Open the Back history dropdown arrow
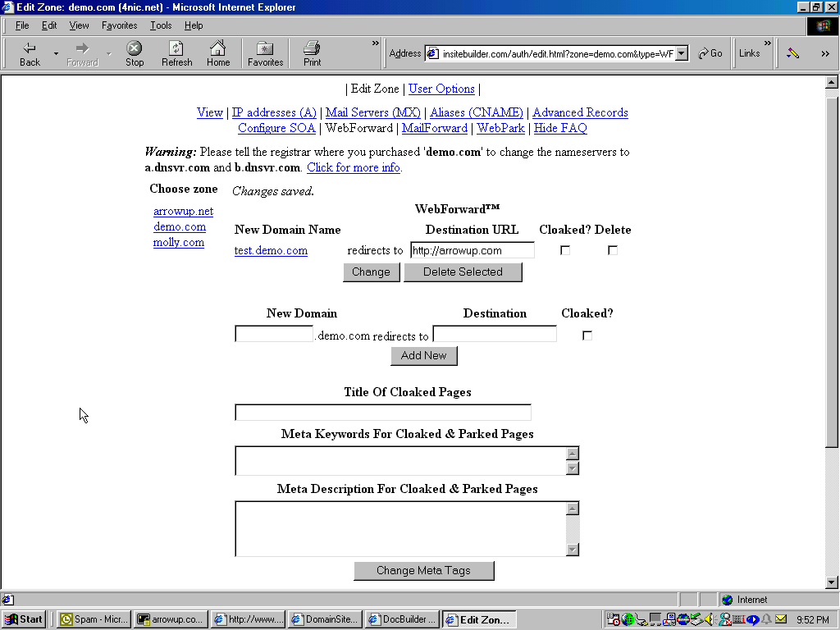The width and height of the screenshot is (840, 630). [x=56, y=53]
